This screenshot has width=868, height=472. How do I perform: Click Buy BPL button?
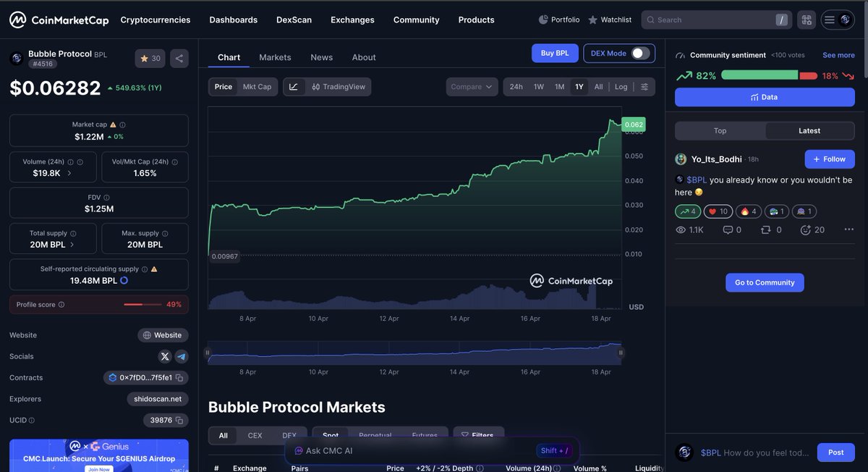pyautogui.click(x=555, y=53)
